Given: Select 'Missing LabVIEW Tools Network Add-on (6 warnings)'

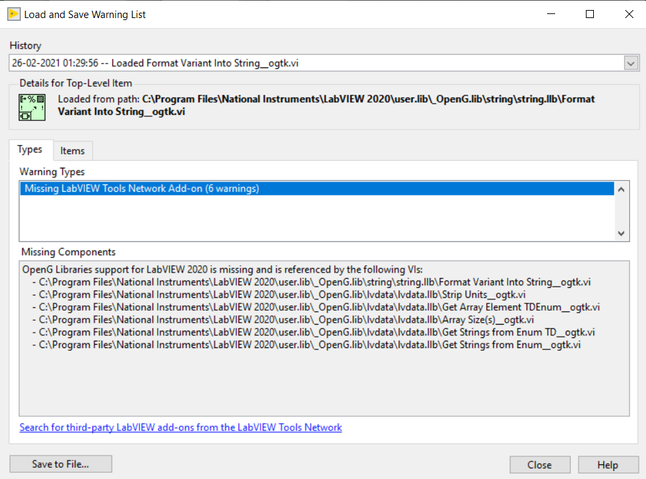Looking at the screenshot, I should click(x=317, y=189).
